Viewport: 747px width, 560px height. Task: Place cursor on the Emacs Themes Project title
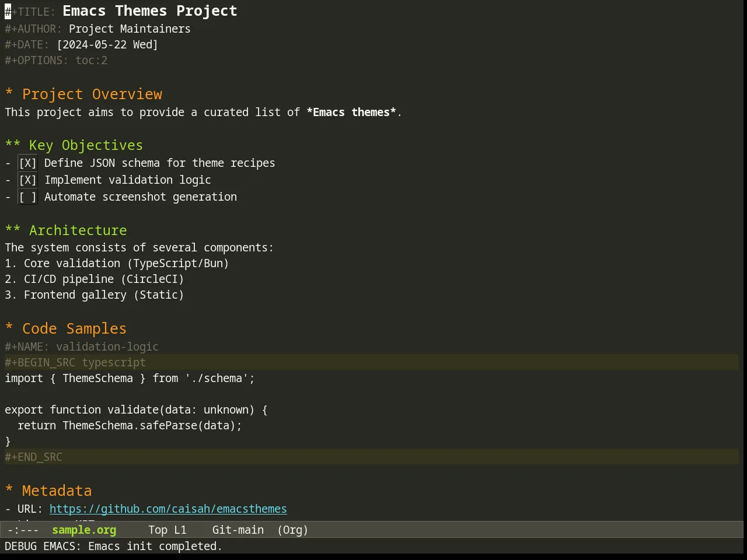tap(150, 11)
